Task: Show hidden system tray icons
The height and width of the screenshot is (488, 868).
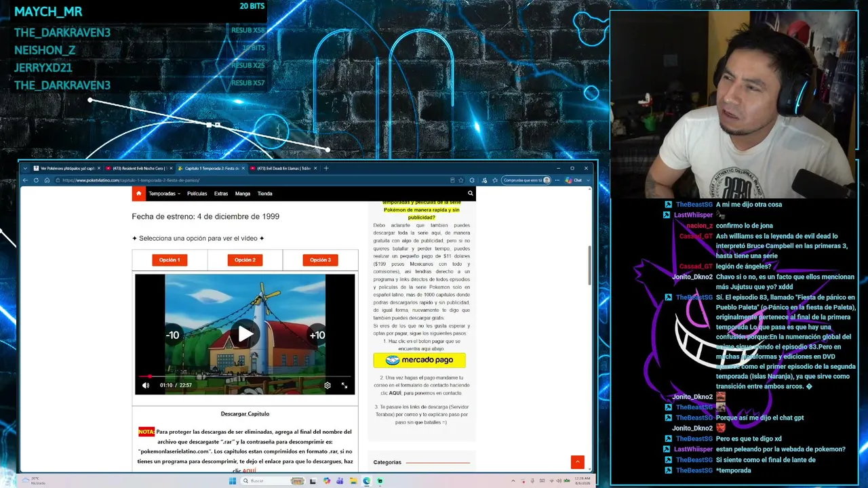Action: tap(513, 481)
